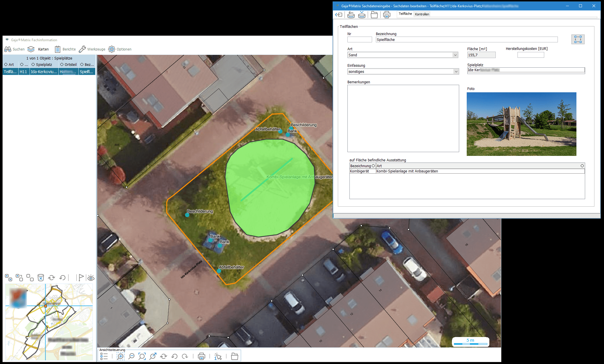Click the Berichte button
This screenshot has height=364, width=604.
click(65, 49)
